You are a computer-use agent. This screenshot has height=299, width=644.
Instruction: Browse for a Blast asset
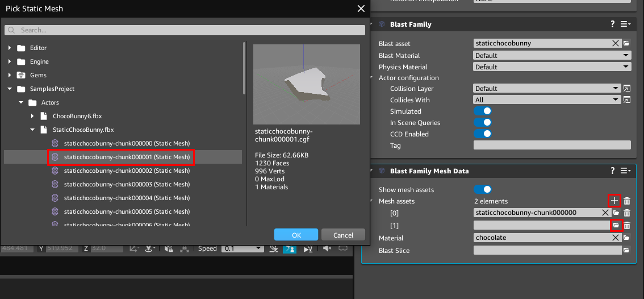coord(626,43)
